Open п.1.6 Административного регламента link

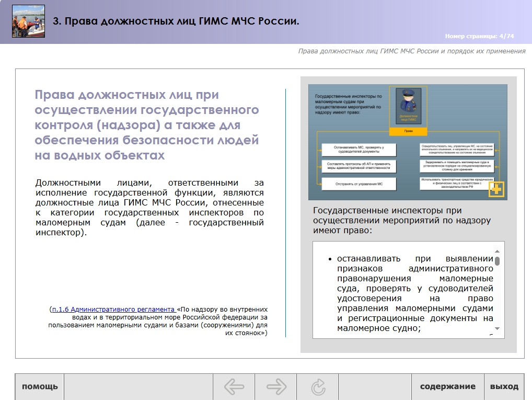[x=113, y=310]
